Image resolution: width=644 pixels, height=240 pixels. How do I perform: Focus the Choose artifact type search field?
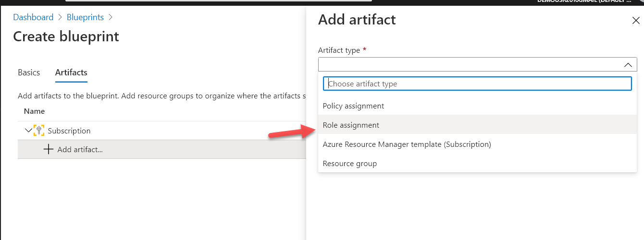coord(477,84)
